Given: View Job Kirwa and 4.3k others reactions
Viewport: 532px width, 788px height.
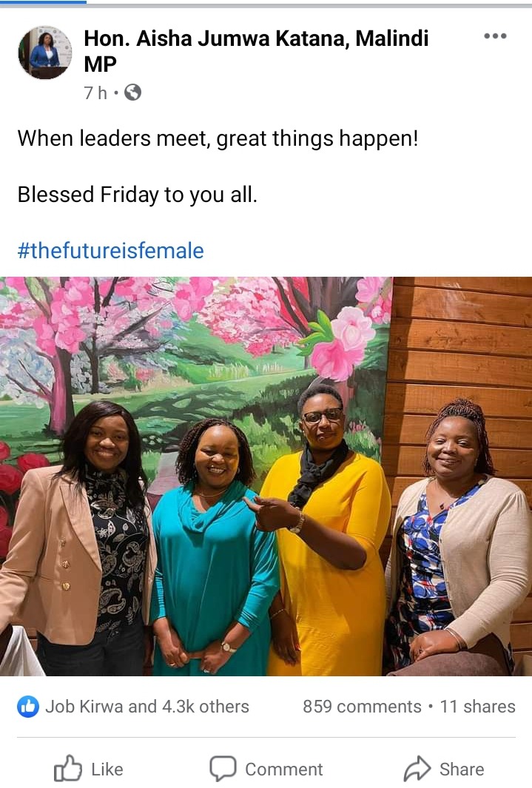Looking at the screenshot, I should (147, 707).
